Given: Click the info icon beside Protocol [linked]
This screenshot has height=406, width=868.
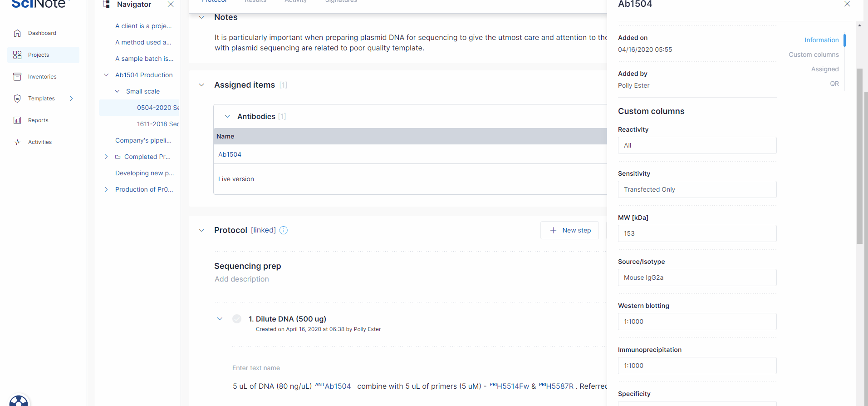Looking at the screenshot, I should tap(284, 230).
